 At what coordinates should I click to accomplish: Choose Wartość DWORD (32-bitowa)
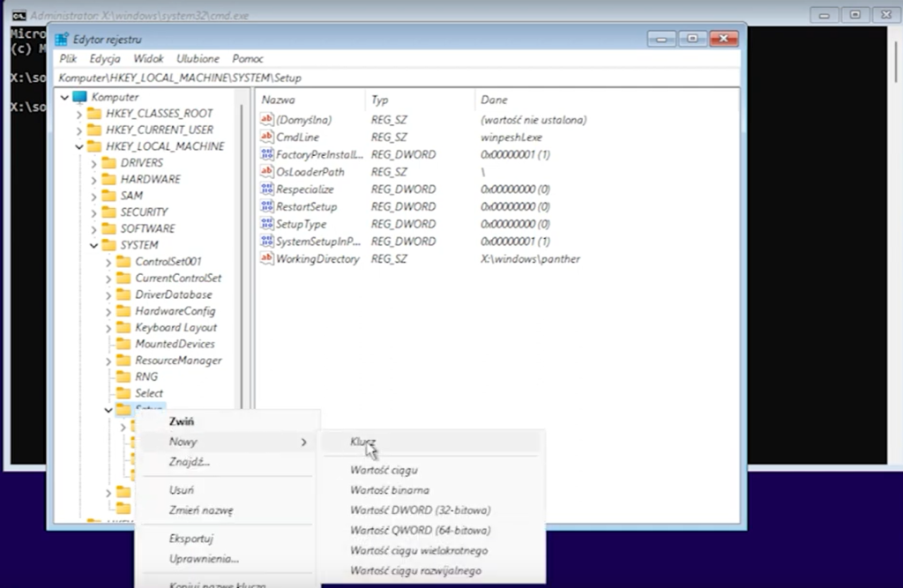pos(430,510)
